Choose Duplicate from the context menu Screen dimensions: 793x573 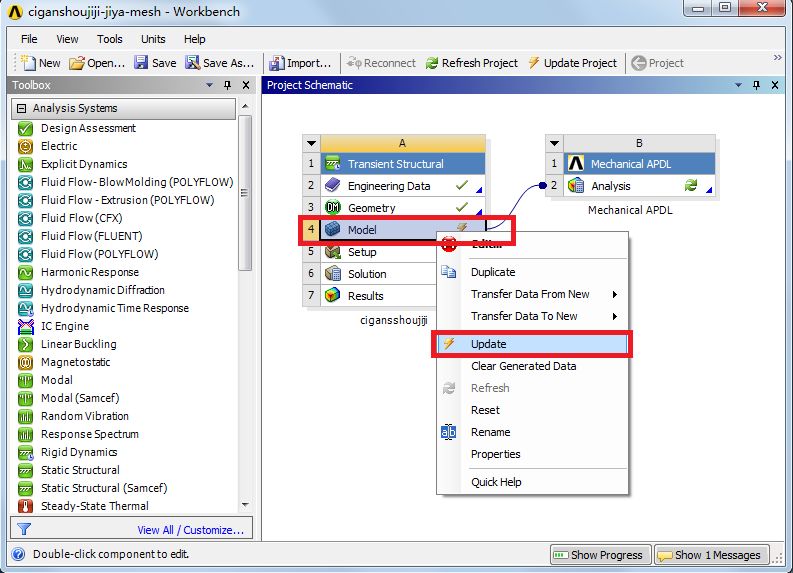532,272
